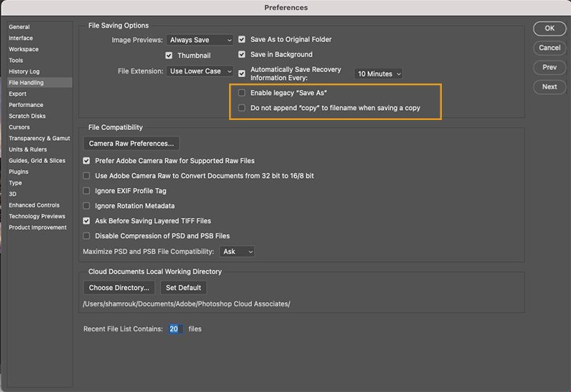Viewport: 571px width, 392px height.
Task: Go to Transparency & Gamut preferences
Action: [39, 139]
